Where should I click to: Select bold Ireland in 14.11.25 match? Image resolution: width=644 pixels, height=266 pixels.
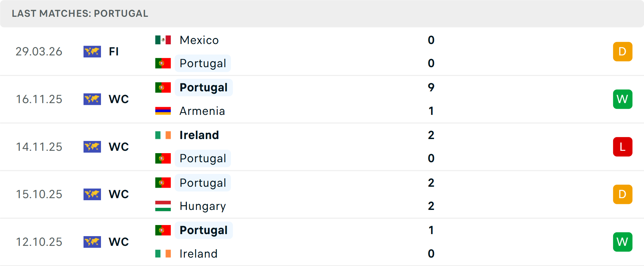(x=199, y=135)
